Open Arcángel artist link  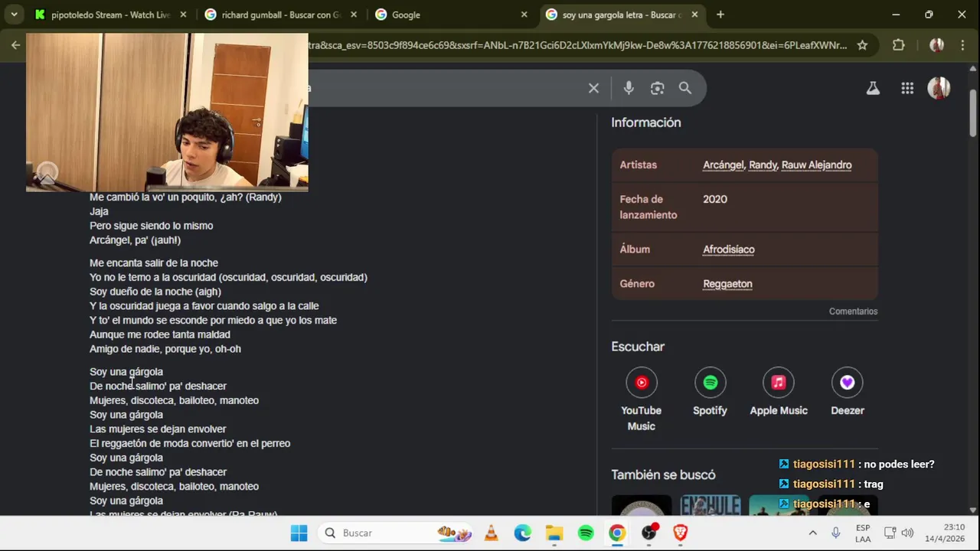(x=723, y=165)
